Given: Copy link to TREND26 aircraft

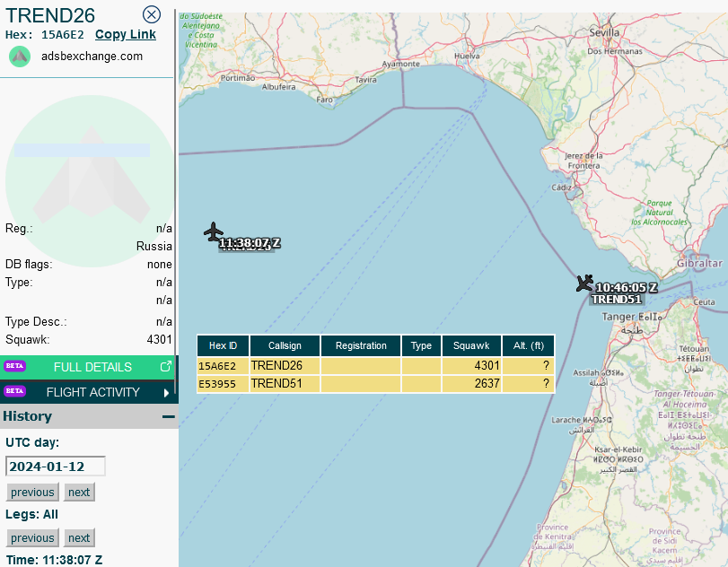Looking at the screenshot, I should pos(126,34).
